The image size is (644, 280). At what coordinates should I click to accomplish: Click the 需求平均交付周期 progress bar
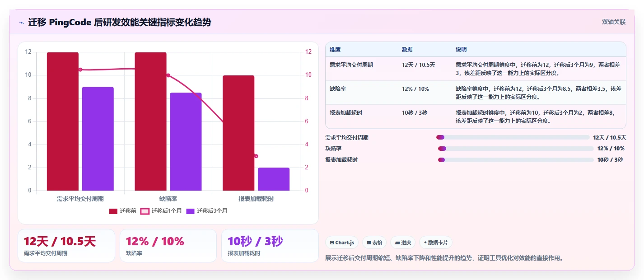point(513,137)
